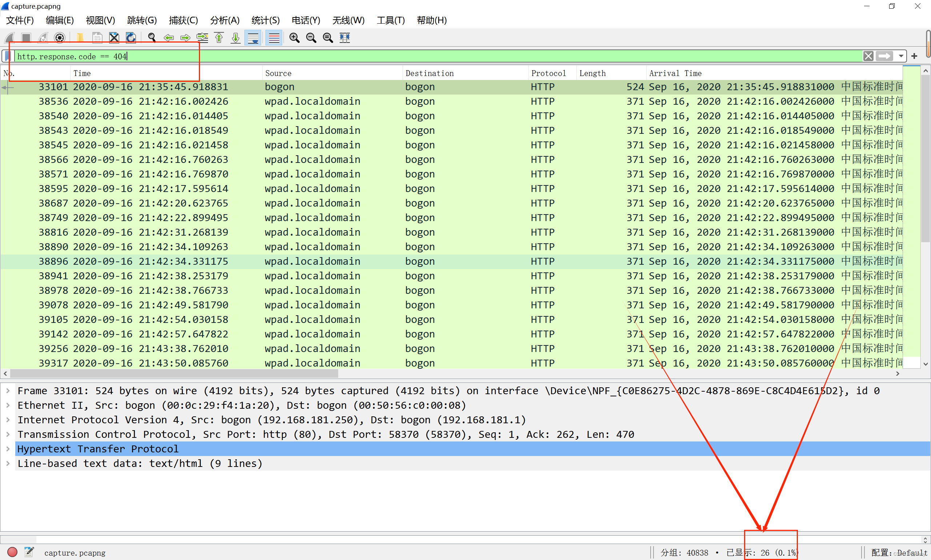Open the 分析(A) menu
This screenshot has width=931, height=560.
[224, 20]
